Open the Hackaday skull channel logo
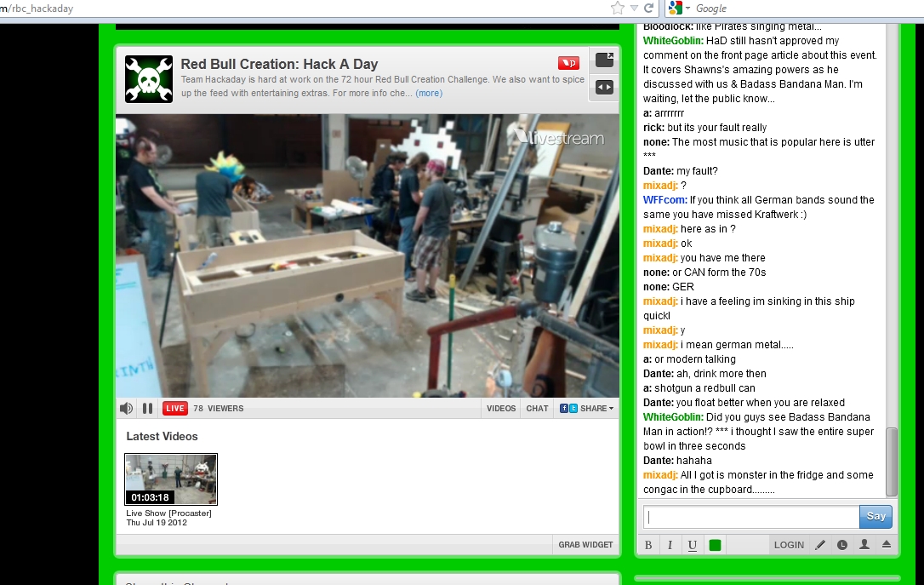 click(149, 79)
